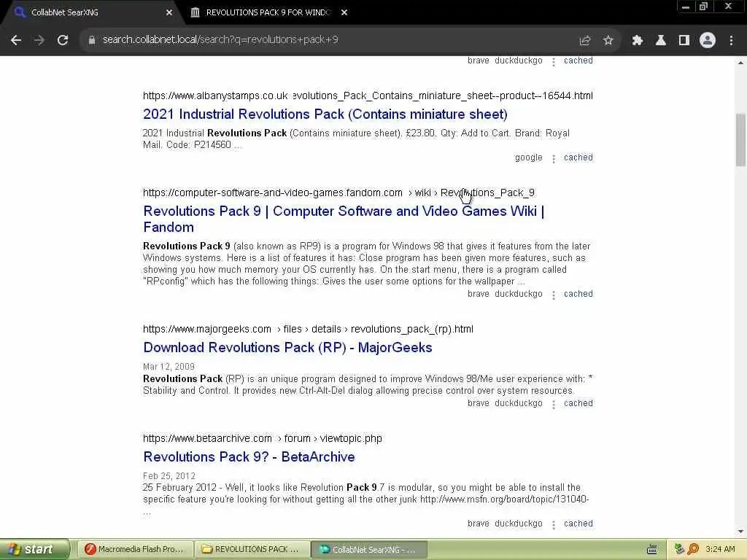Screen dimensions: 747x560
Task: Click 'duckduckgo' label under MajorGeeks result
Action: click(519, 403)
